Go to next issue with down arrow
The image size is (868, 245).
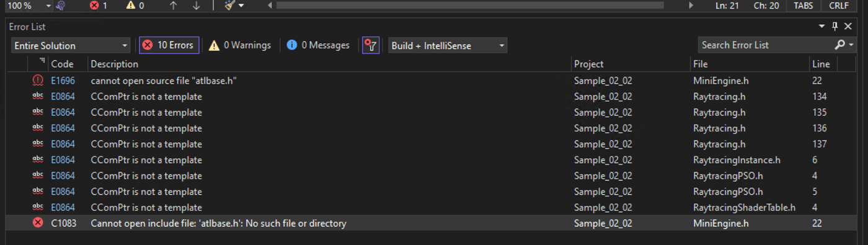point(197,6)
